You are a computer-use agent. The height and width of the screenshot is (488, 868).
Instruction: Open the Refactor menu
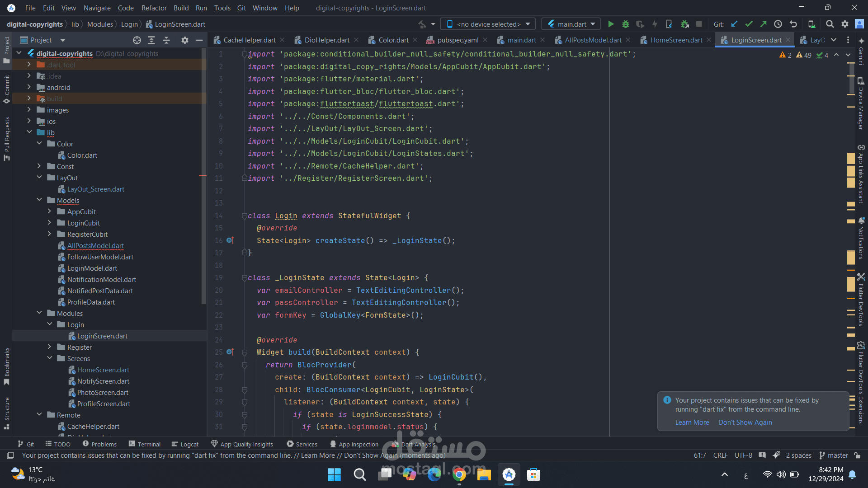click(154, 8)
